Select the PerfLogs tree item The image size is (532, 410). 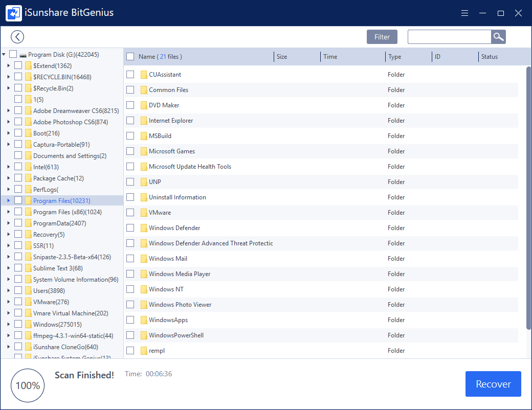46,189
